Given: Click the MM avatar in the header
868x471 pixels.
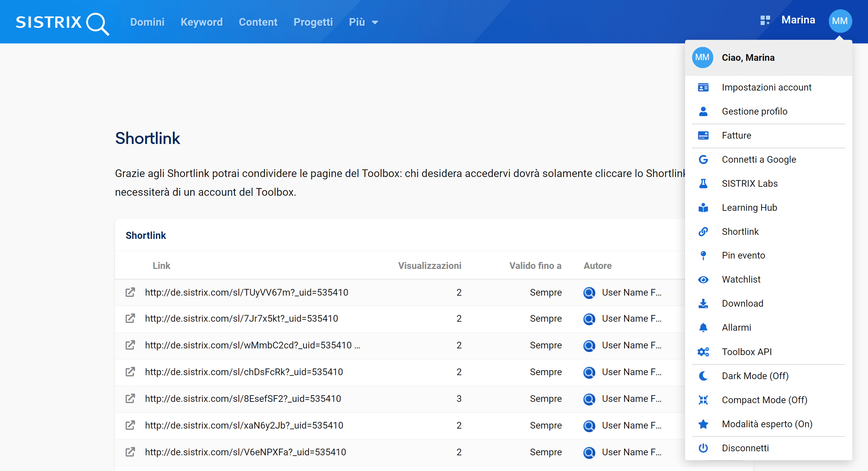Looking at the screenshot, I should (x=840, y=21).
